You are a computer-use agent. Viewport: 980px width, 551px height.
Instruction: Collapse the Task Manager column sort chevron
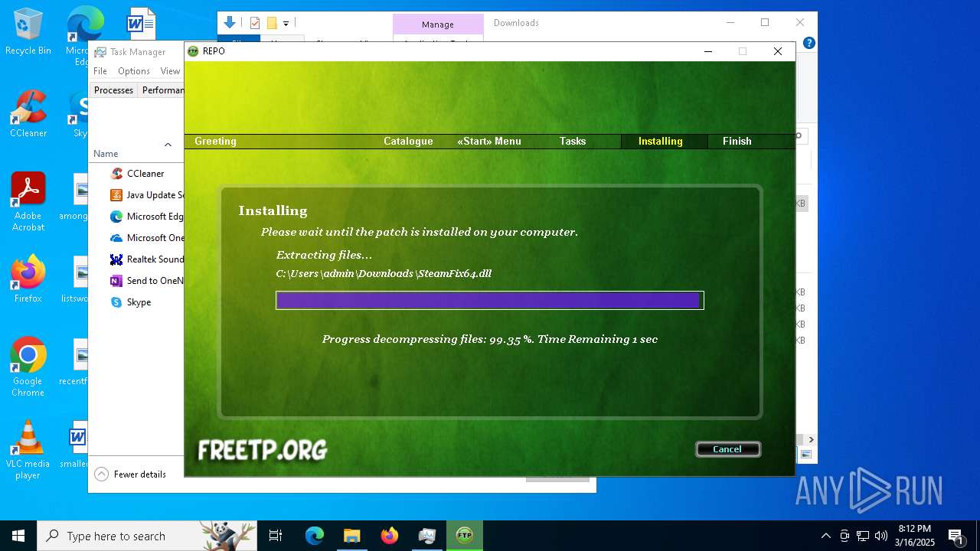click(x=168, y=145)
